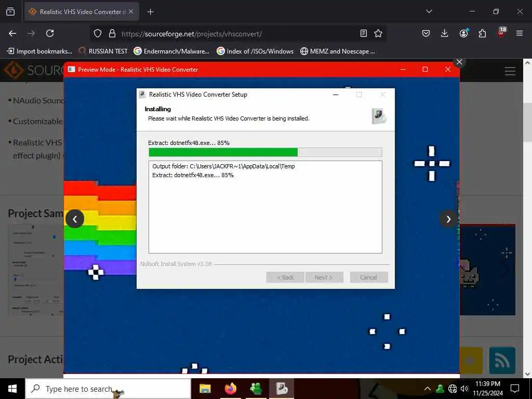Toggle reader view in the address bar
The image size is (532, 399).
point(363,33)
